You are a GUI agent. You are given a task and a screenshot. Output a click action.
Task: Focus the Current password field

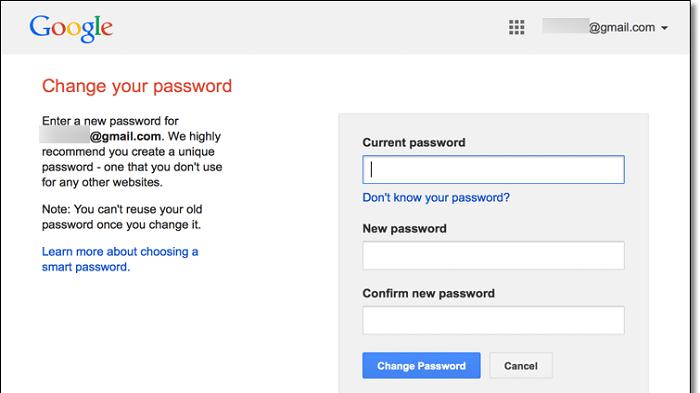tap(493, 170)
